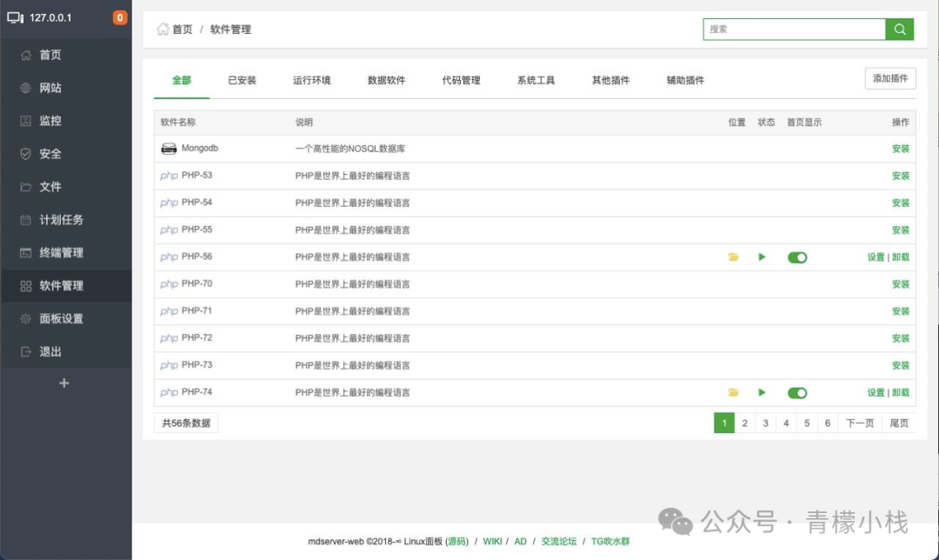Image resolution: width=939 pixels, height=560 pixels.
Task: Install PHP-54 via its 安装 link
Action: tap(901, 203)
